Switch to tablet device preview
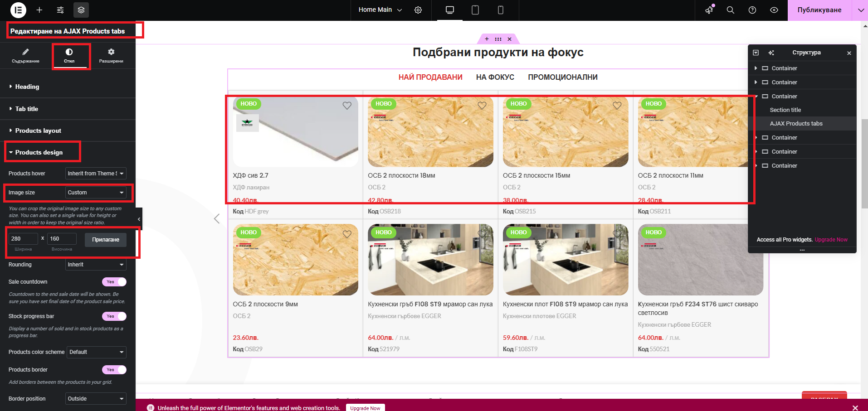The width and height of the screenshot is (868, 411). [x=475, y=10]
